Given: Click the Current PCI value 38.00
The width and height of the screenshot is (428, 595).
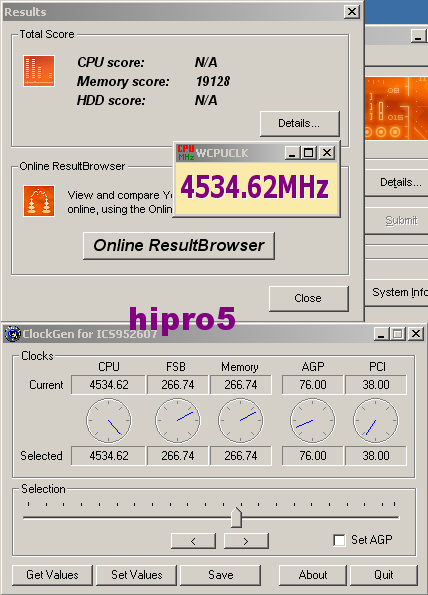Looking at the screenshot, I should click(376, 385).
